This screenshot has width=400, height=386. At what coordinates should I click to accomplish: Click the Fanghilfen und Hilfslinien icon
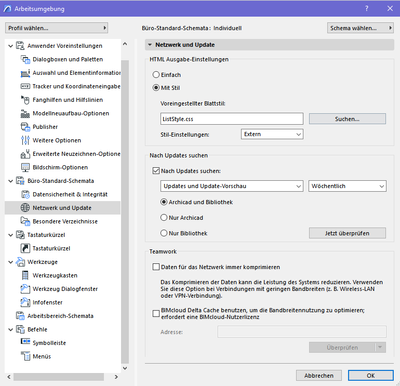pyautogui.click(x=25, y=100)
